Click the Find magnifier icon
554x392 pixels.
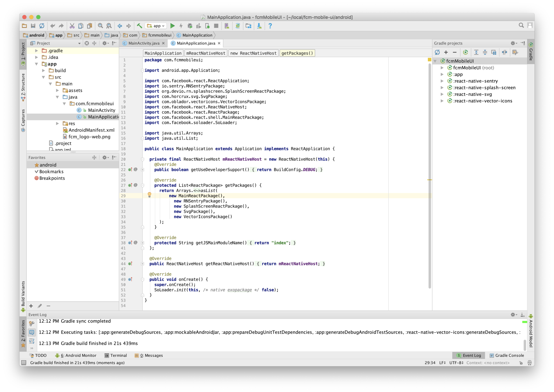coord(100,26)
